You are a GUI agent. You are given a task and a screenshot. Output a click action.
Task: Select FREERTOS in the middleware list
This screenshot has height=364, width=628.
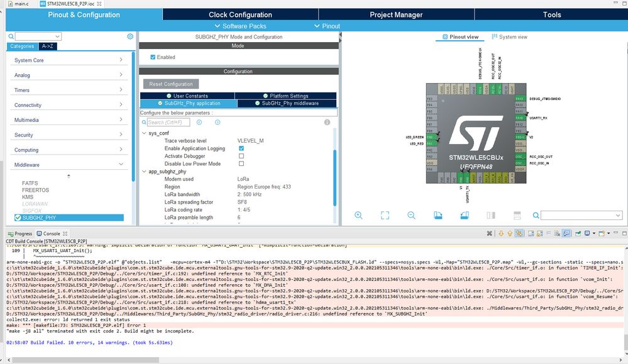36,190
